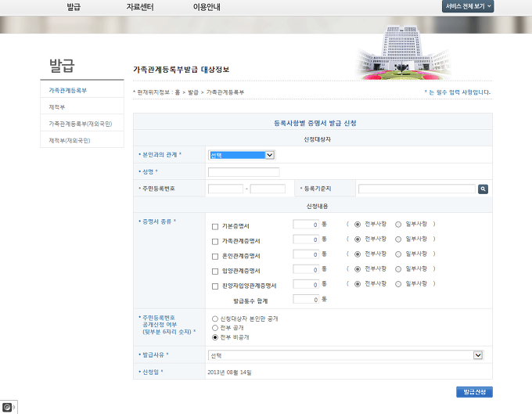Select 전부사항 radio for 기본증명서

[358, 225]
